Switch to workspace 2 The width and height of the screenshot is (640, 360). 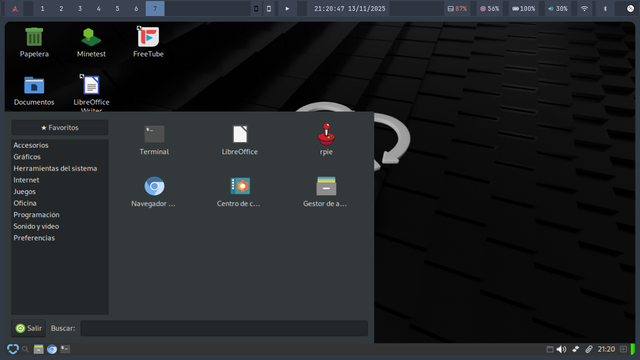[x=61, y=9]
